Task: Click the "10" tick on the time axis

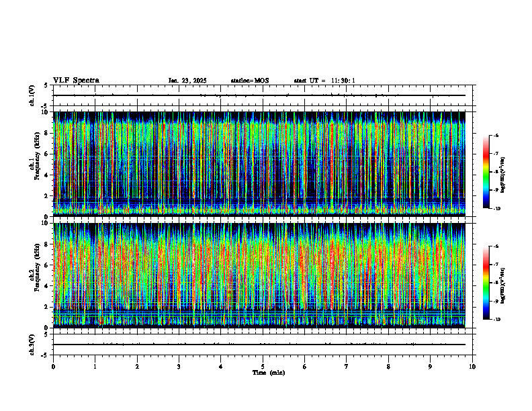Action: point(472,367)
